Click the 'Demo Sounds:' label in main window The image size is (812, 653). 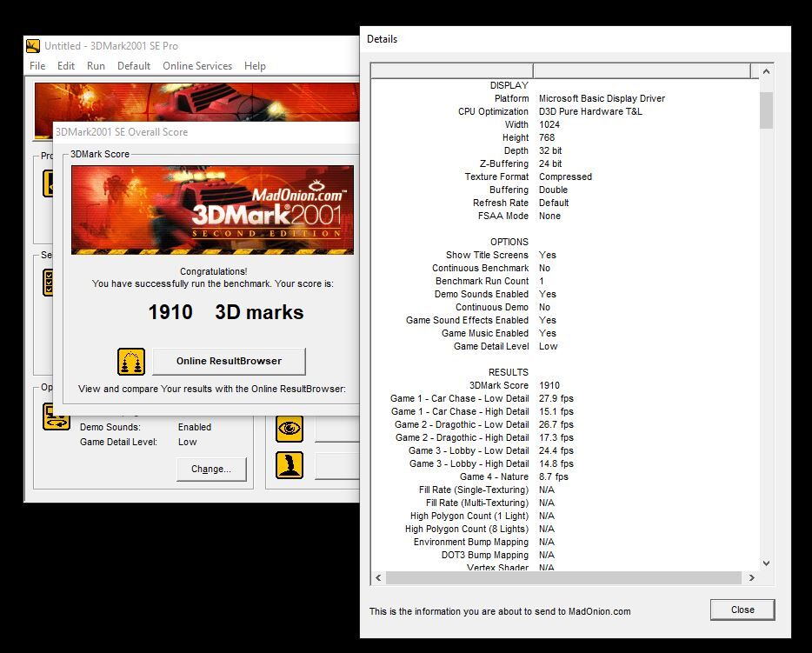pyautogui.click(x=110, y=427)
